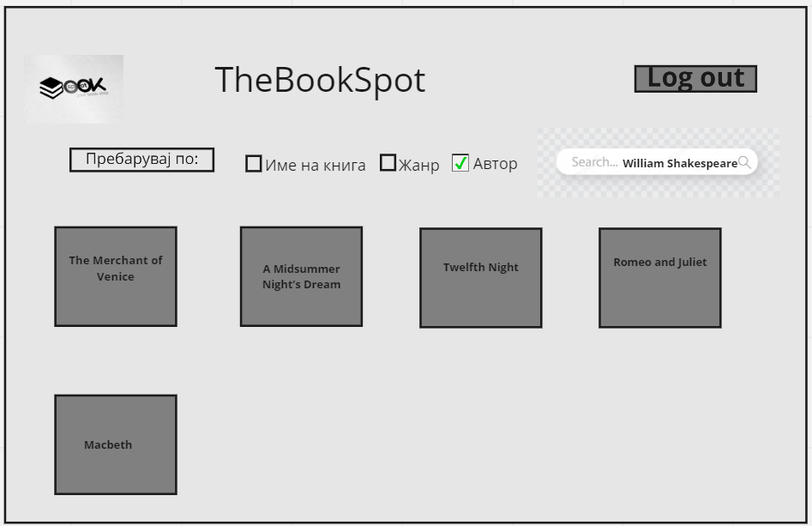The height and width of the screenshot is (526, 812).
Task: Click the green checkmark next to Автор
Action: pos(461,162)
